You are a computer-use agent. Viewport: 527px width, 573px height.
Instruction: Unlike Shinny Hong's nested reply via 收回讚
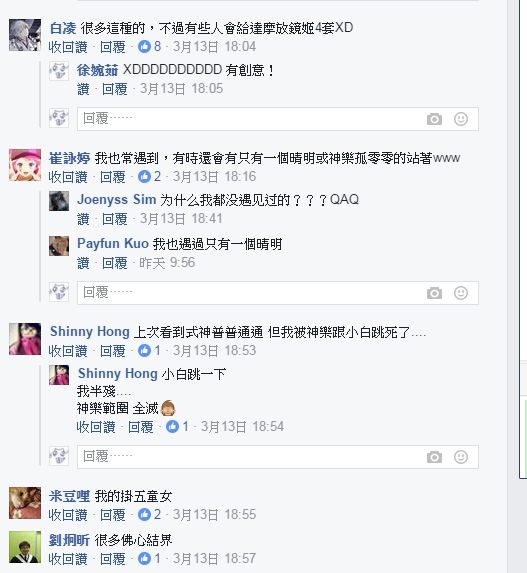pyautogui.click(x=96, y=427)
